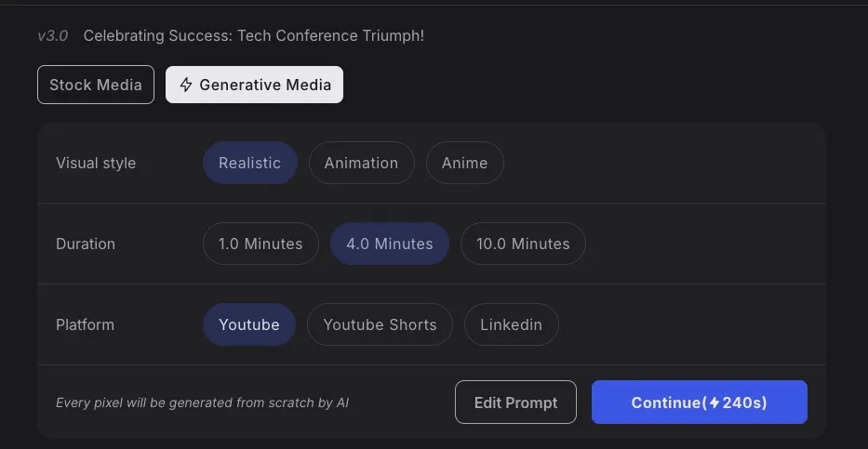Select the 4.0 Minutes duration
This screenshot has height=449, width=868.
coord(390,244)
